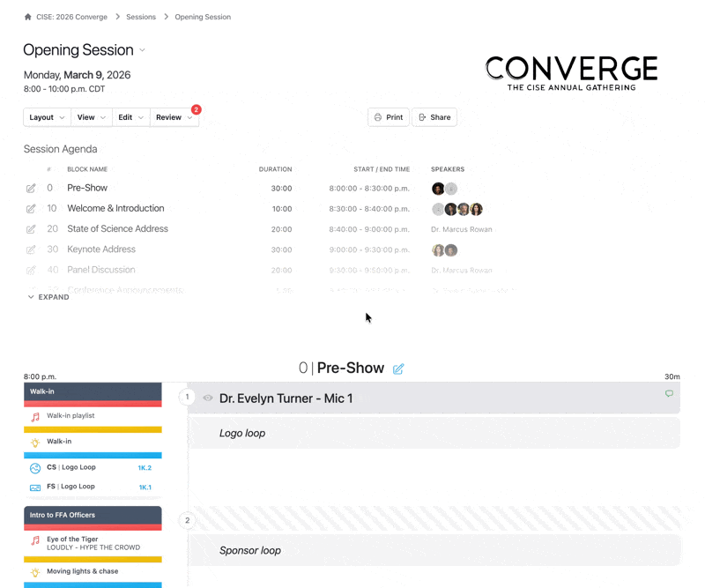Viewport: 705px width, 588px height.
Task: Click edit icon for State of Science Address
Action: coord(31,229)
